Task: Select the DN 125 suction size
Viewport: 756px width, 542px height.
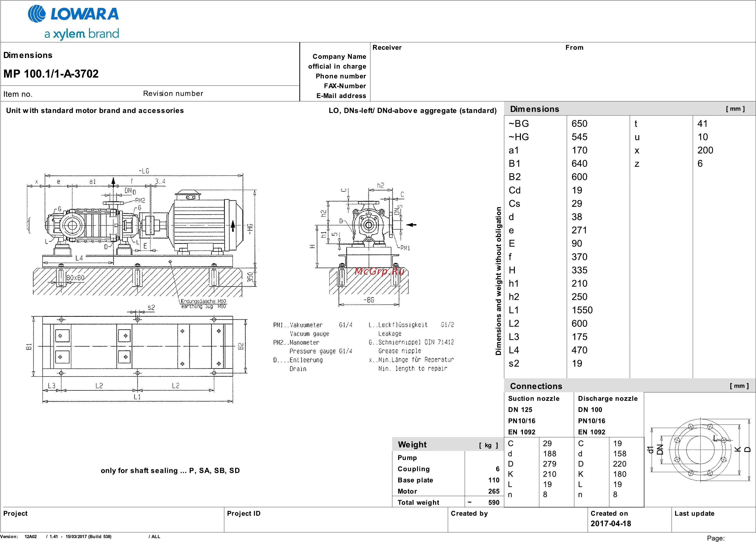Action: point(520,410)
